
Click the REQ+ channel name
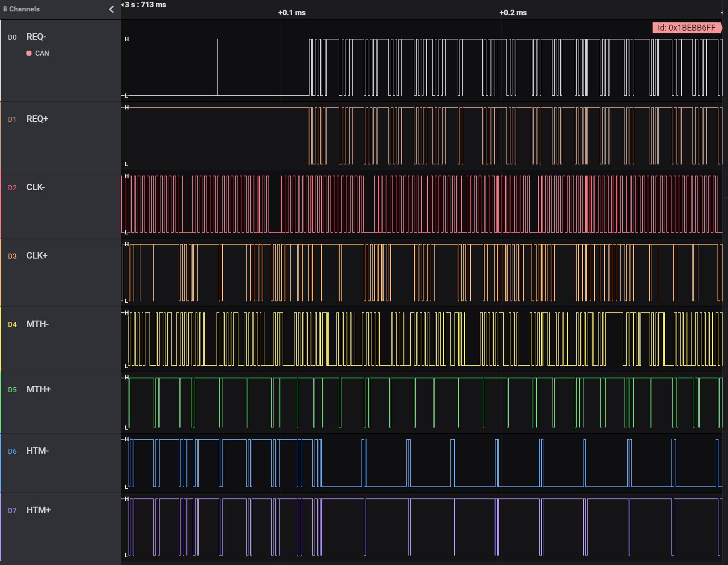(x=37, y=119)
